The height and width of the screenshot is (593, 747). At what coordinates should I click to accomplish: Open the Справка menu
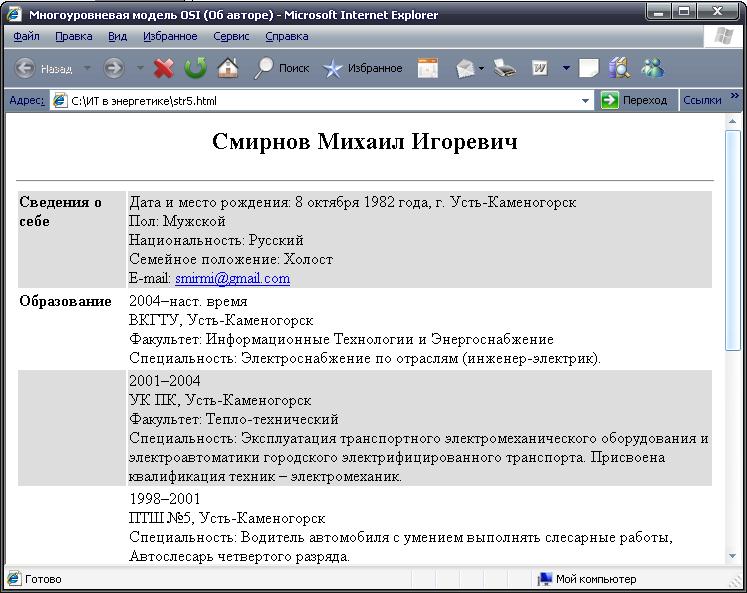(x=287, y=36)
